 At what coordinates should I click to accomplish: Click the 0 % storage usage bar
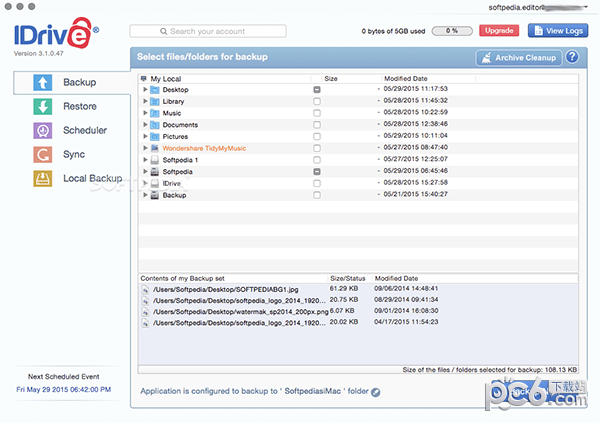[452, 31]
